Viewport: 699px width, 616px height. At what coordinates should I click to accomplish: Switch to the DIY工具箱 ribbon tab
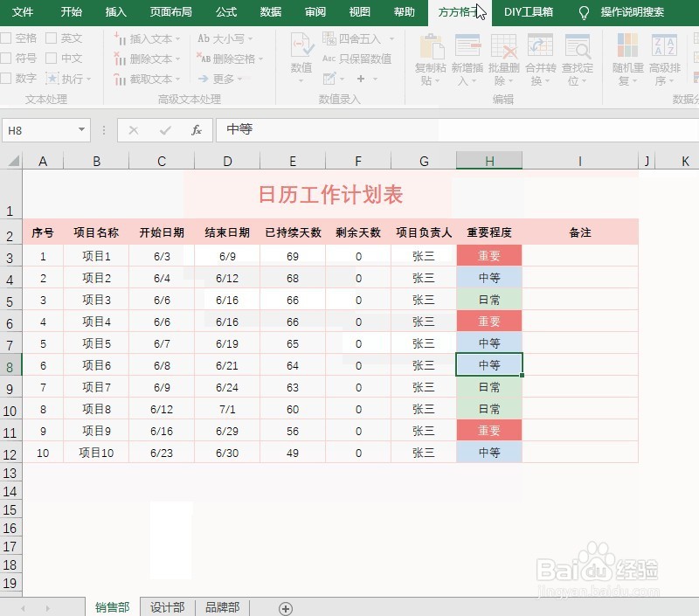click(x=529, y=12)
